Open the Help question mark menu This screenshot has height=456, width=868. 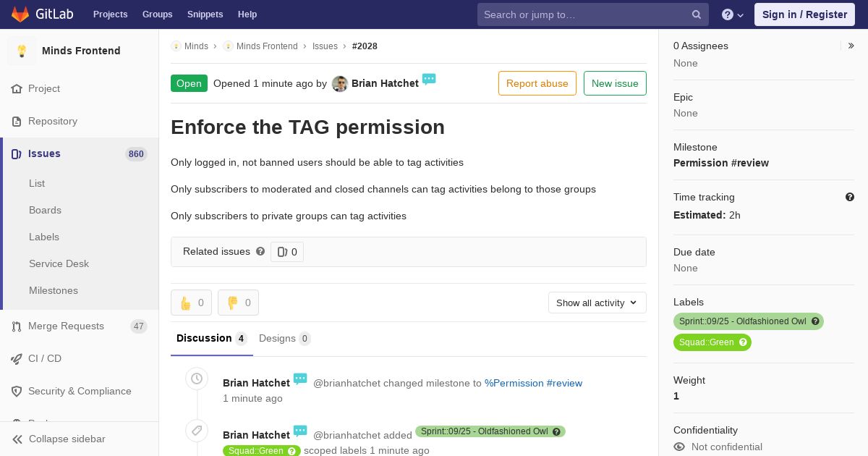coord(733,14)
